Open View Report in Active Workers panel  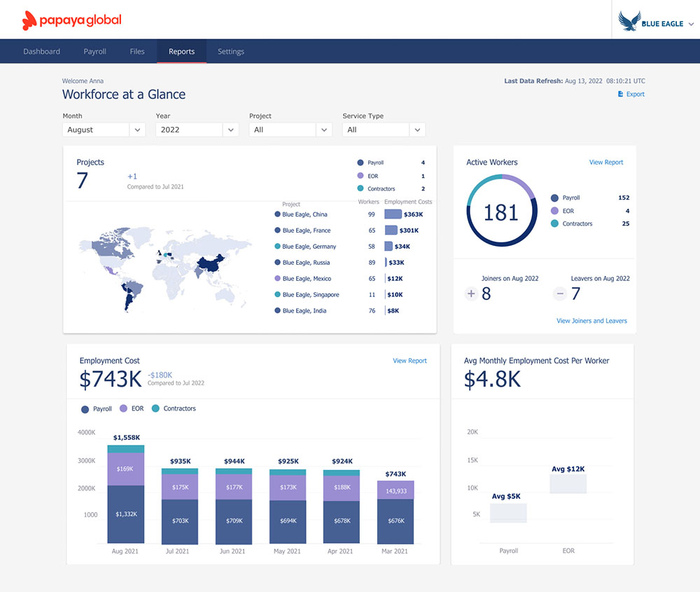tap(605, 162)
